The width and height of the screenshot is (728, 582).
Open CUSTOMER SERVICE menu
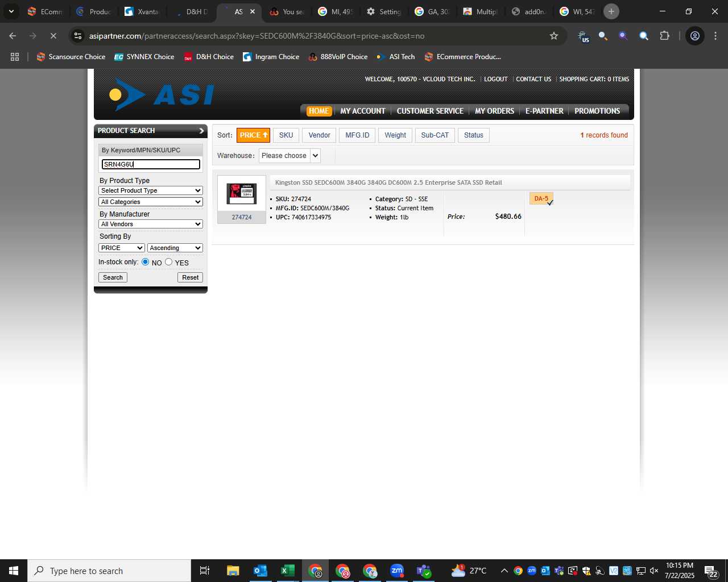(430, 111)
